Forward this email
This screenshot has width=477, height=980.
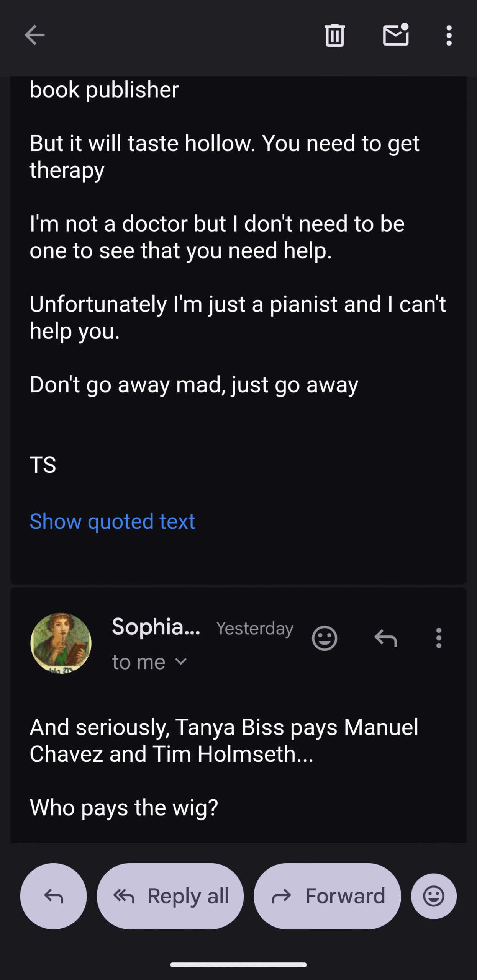[x=327, y=896]
